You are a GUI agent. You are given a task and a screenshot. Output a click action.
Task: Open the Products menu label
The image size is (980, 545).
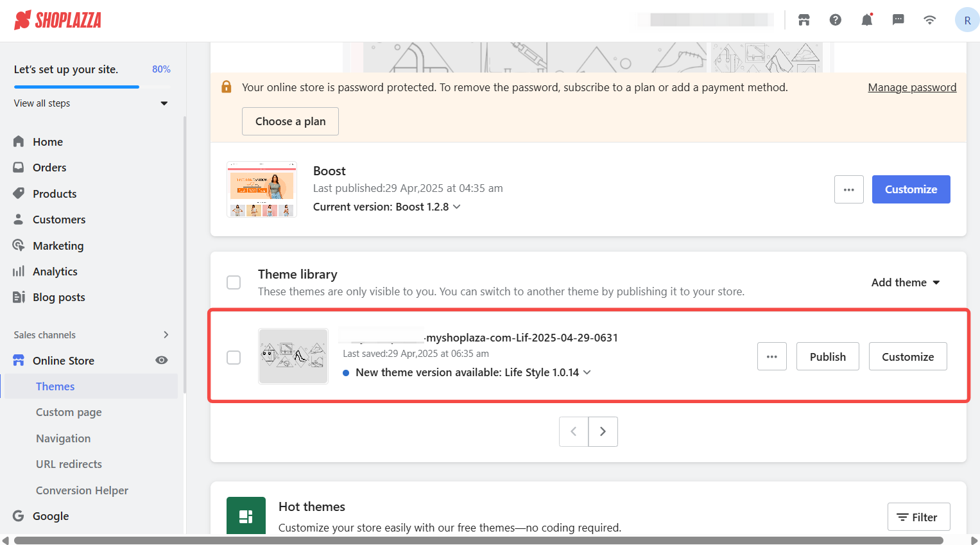(55, 193)
